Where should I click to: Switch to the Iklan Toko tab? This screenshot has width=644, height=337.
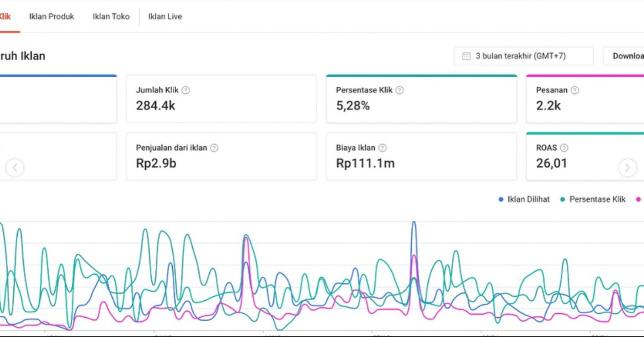[111, 16]
